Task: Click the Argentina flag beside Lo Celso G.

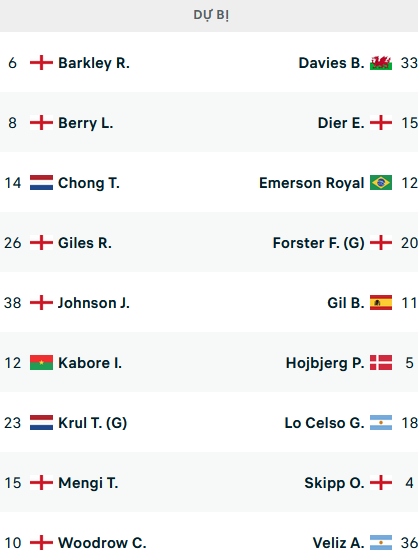Action: (381, 423)
